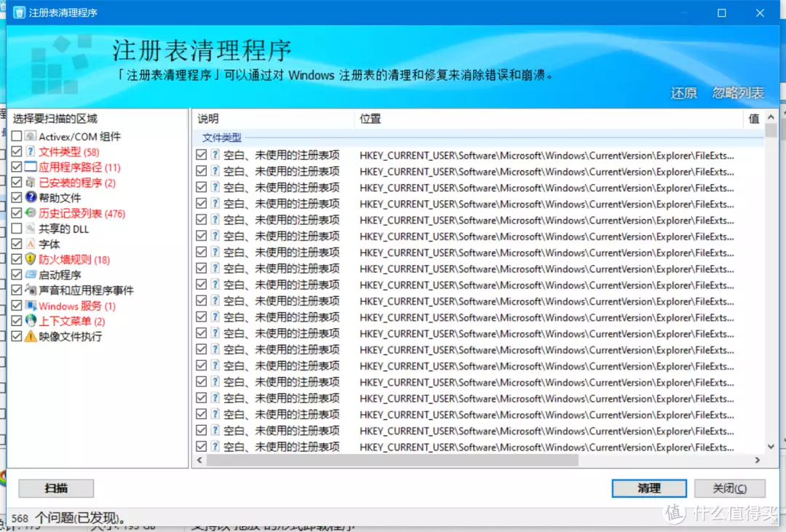Click the 帮助文件 blue help icon
This screenshot has width=786, height=532.
pos(31,197)
